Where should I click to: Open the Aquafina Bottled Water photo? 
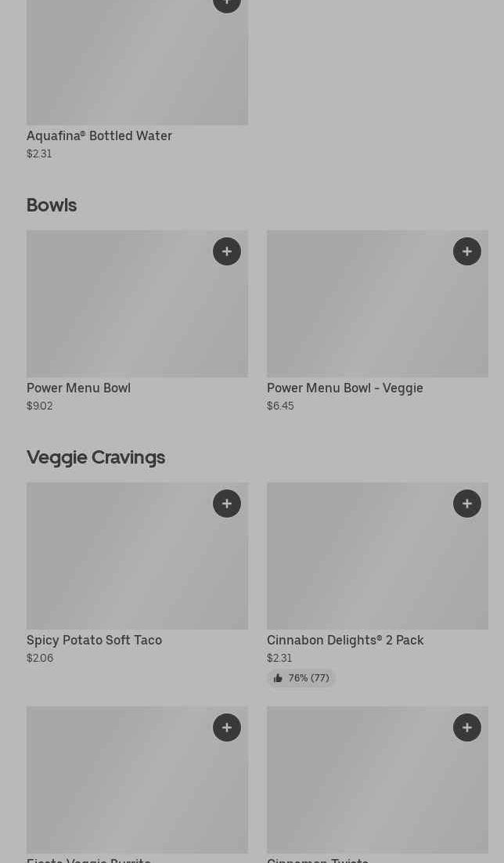pos(137,67)
